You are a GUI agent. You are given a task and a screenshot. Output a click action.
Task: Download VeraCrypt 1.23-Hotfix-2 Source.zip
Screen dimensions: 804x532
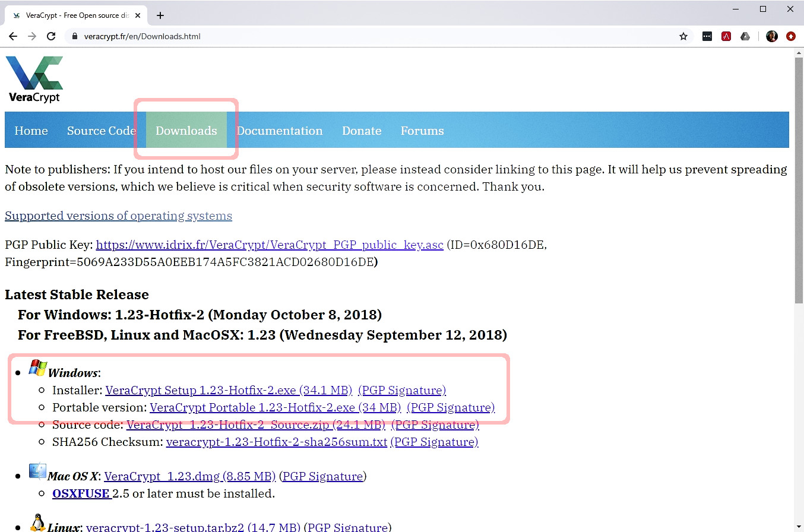256,425
